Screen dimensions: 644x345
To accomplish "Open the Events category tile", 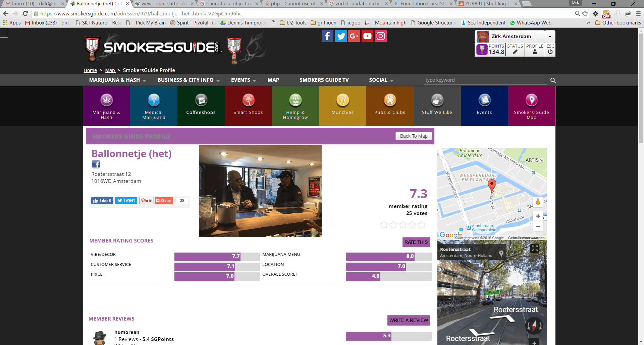I will [484, 106].
